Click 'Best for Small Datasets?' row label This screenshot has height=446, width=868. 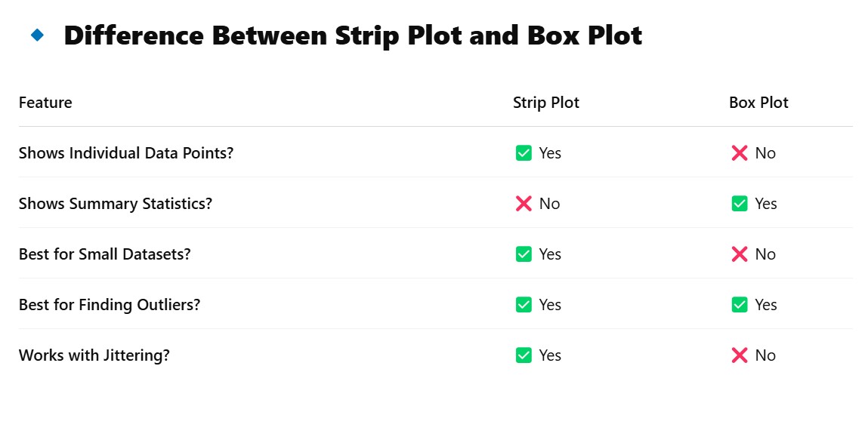click(x=104, y=254)
